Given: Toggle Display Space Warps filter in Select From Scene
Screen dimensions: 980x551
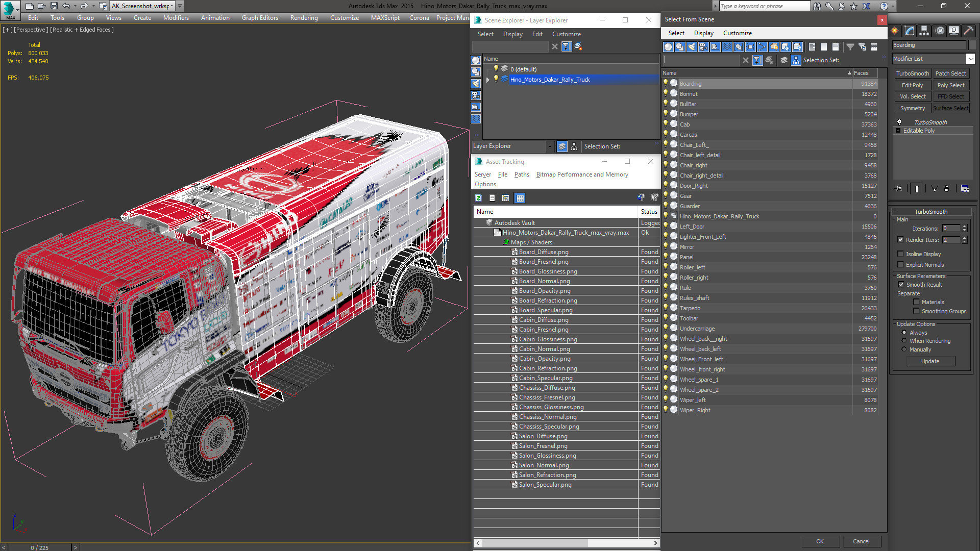Looking at the screenshot, I should click(x=727, y=47).
